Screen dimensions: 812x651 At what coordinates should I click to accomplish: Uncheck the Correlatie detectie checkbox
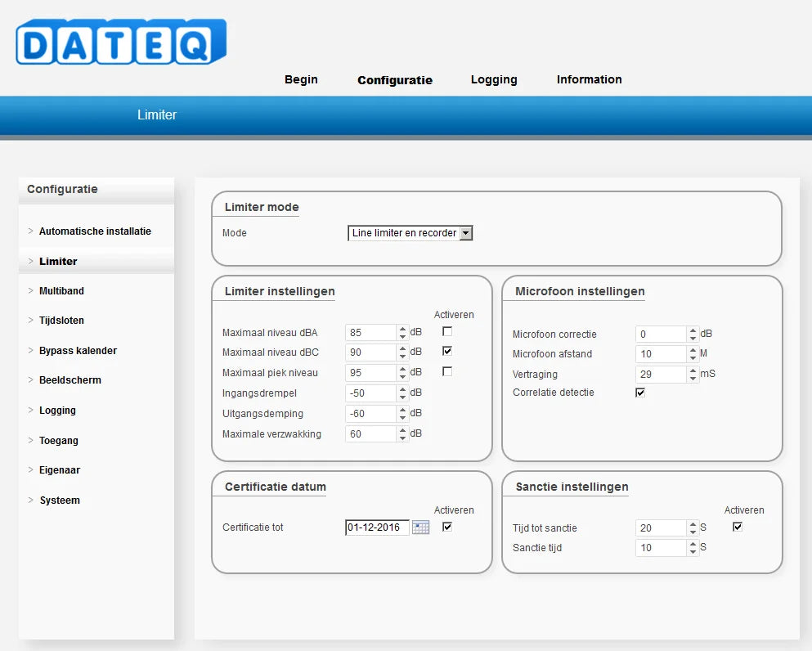[640, 393]
